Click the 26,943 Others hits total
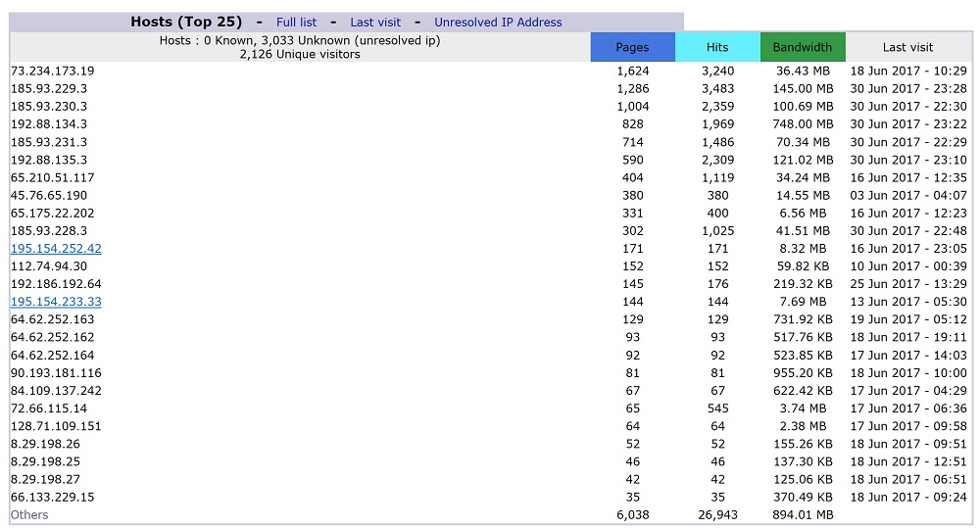 coord(717,515)
